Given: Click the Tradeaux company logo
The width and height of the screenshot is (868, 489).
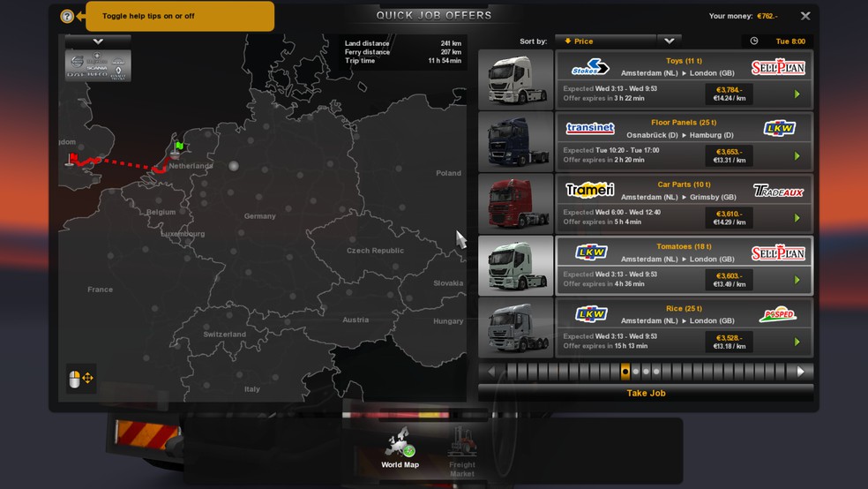Looking at the screenshot, I should coord(778,191).
